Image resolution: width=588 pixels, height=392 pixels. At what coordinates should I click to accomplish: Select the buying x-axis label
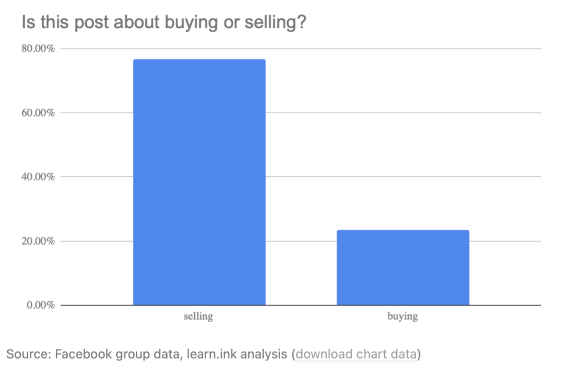click(403, 316)
